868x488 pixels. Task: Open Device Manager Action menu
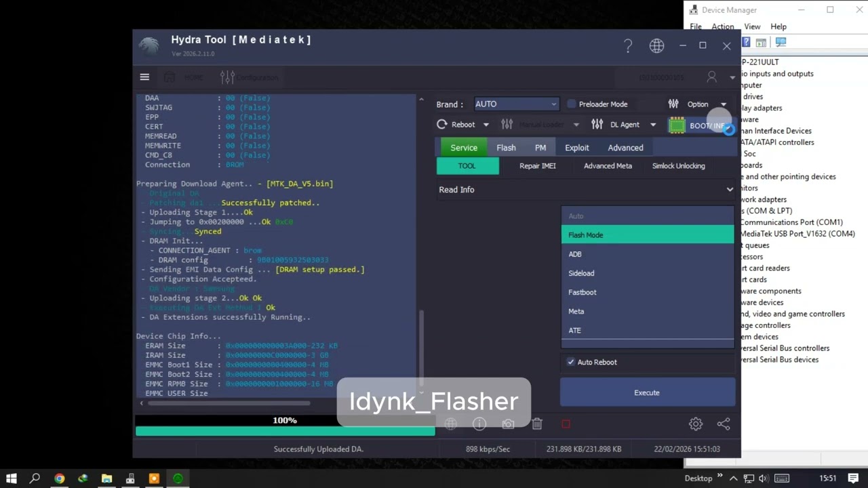pos(722,26)
